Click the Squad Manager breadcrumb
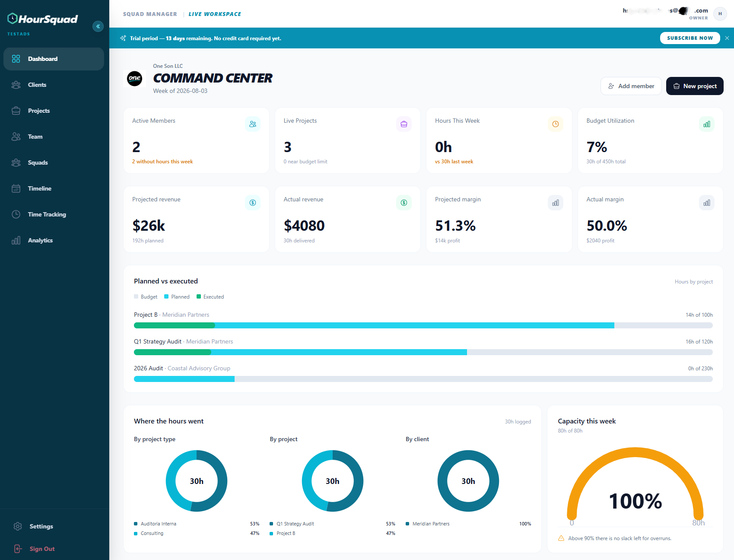 [150, 14]
